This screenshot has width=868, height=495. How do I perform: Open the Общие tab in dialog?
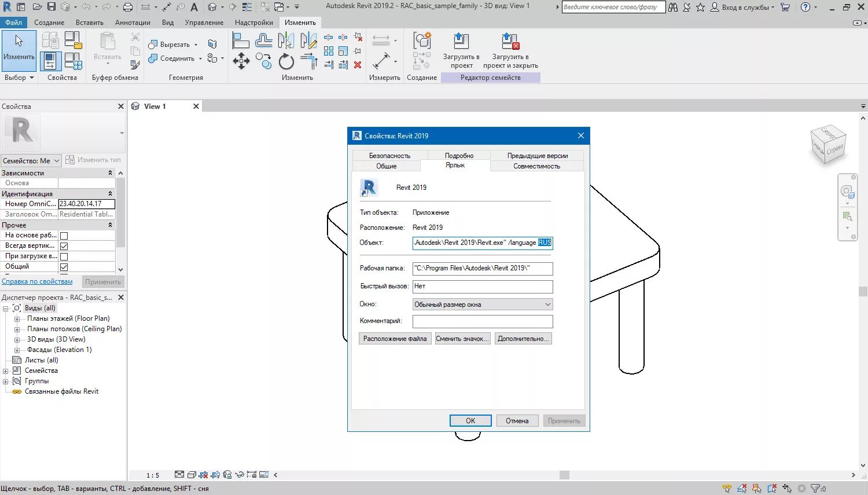pos(387,166)
